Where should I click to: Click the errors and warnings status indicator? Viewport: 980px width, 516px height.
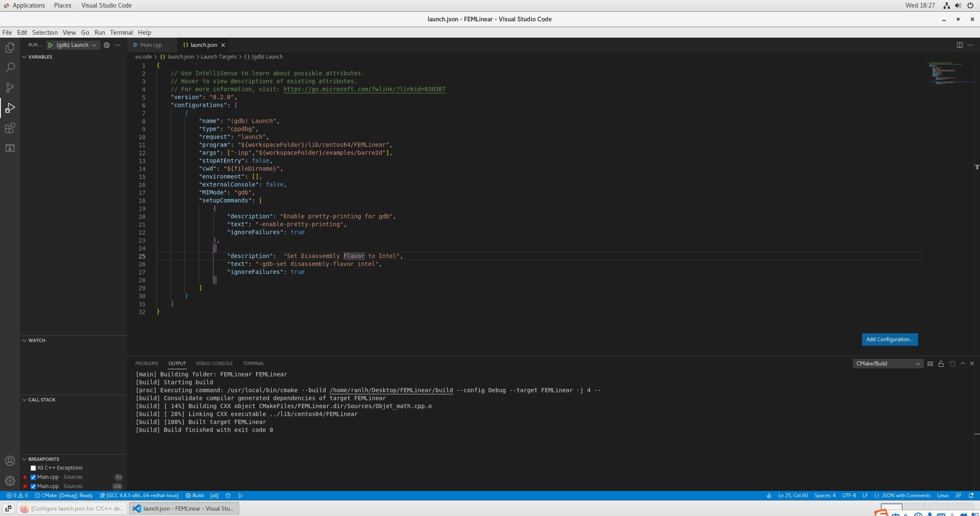17,496
